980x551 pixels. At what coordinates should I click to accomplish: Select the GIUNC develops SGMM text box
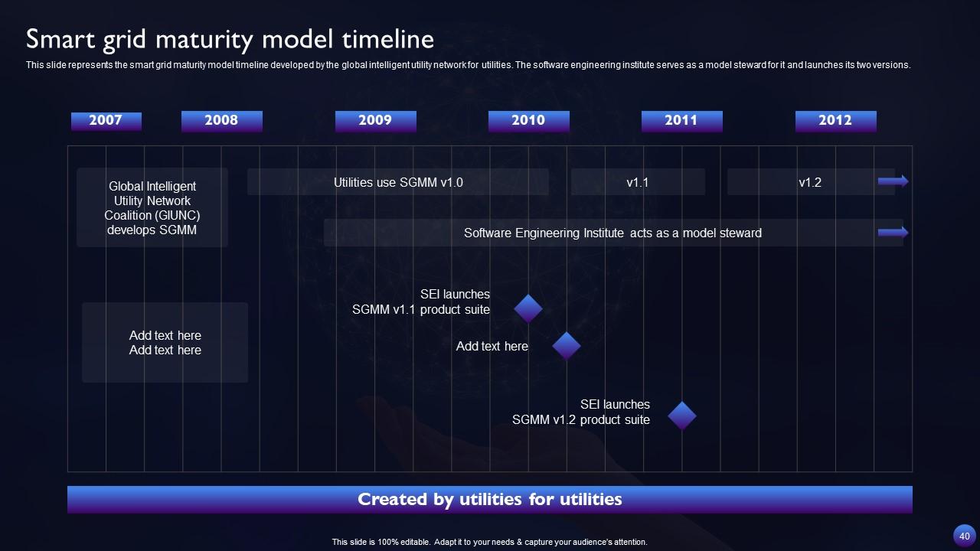(x=152, y=207)
